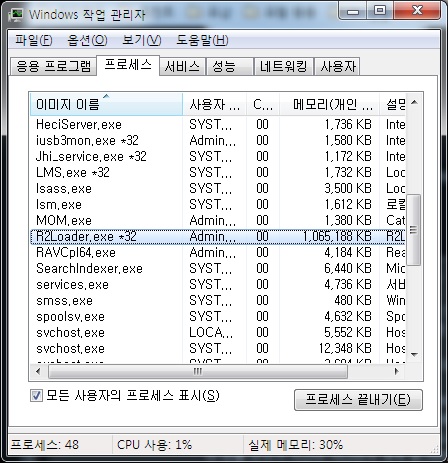
Task: Click the horizontal scrollbar thumb
Action: (198, 371)
